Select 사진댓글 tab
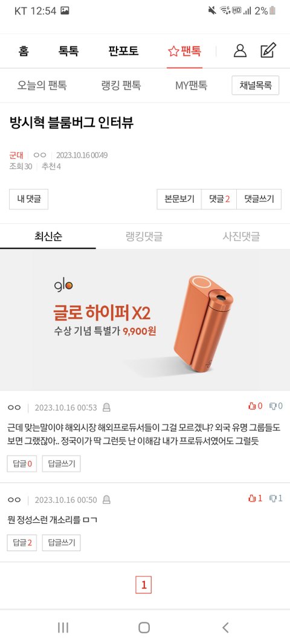The image size is (290, 644). [x=242, y=236]
